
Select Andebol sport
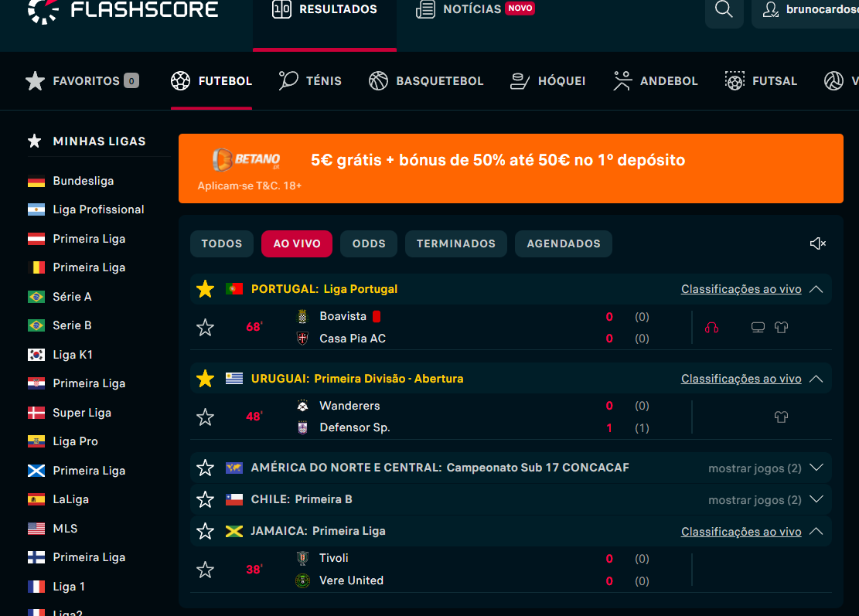[655, 81]
